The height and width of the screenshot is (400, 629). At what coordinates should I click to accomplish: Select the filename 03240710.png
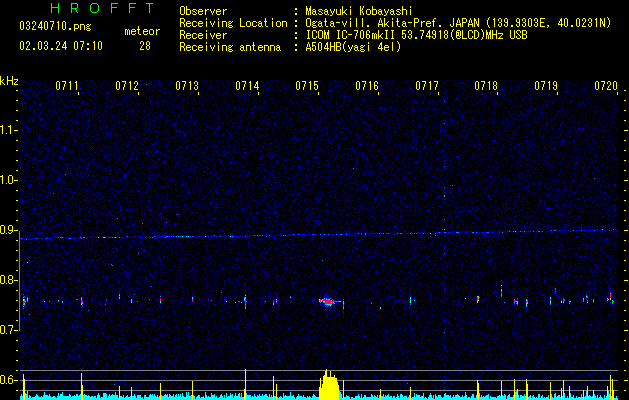click(55, 26)
